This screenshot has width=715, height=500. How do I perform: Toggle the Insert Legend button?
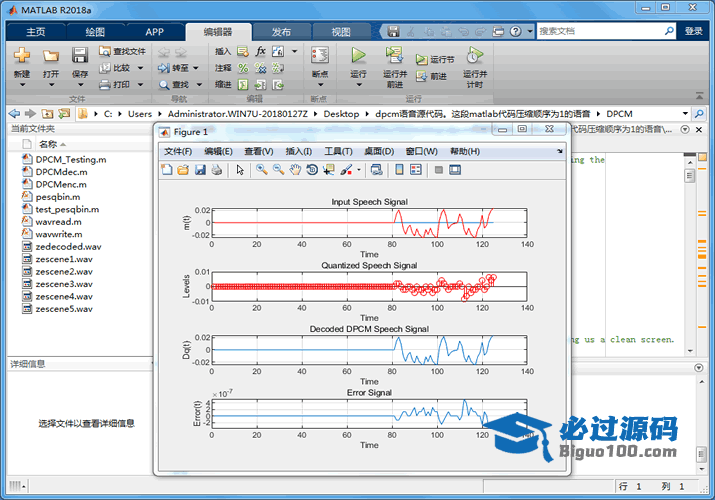point(415,170)
